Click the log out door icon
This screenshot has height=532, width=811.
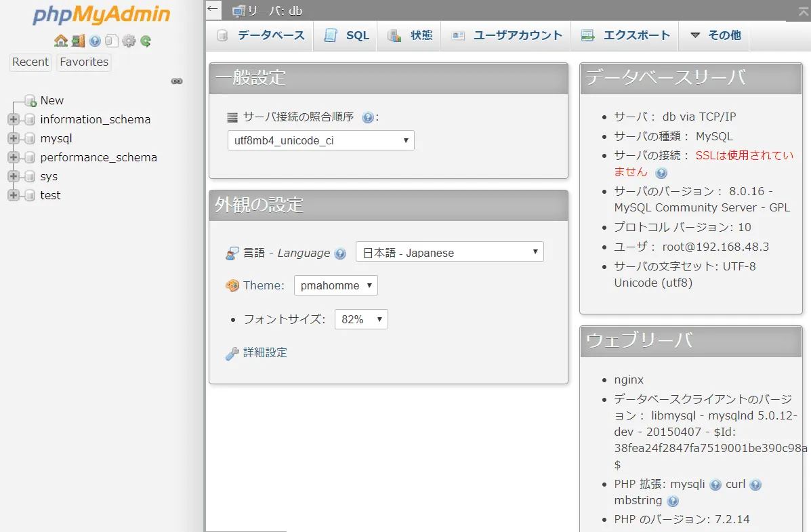[78, 41]
